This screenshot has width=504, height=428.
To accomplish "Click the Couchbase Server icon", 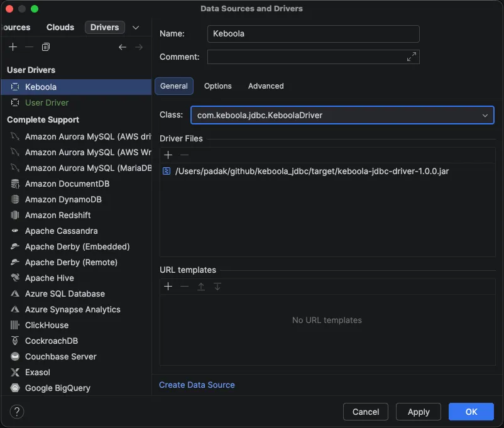I will (15, 356).
